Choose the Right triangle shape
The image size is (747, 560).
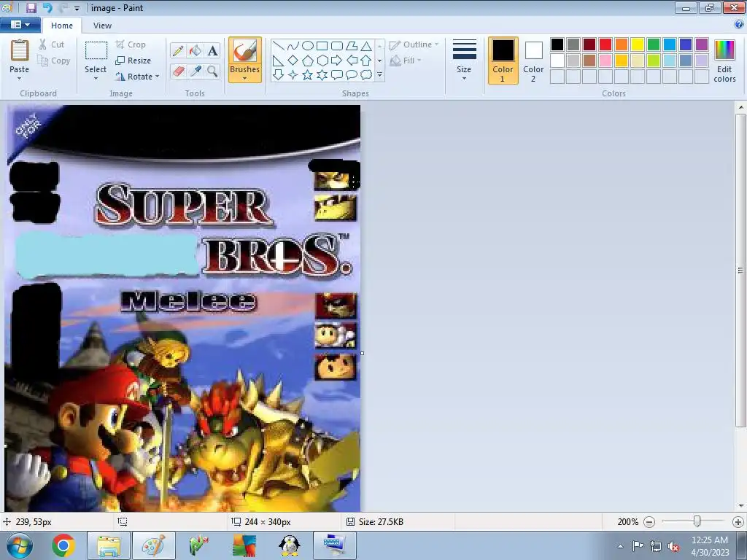pos(278,61)
